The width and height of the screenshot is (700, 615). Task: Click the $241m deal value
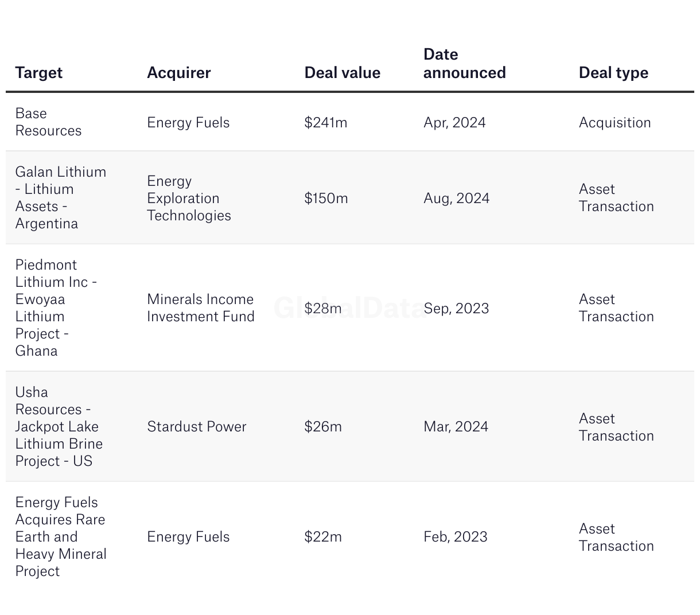325,123
